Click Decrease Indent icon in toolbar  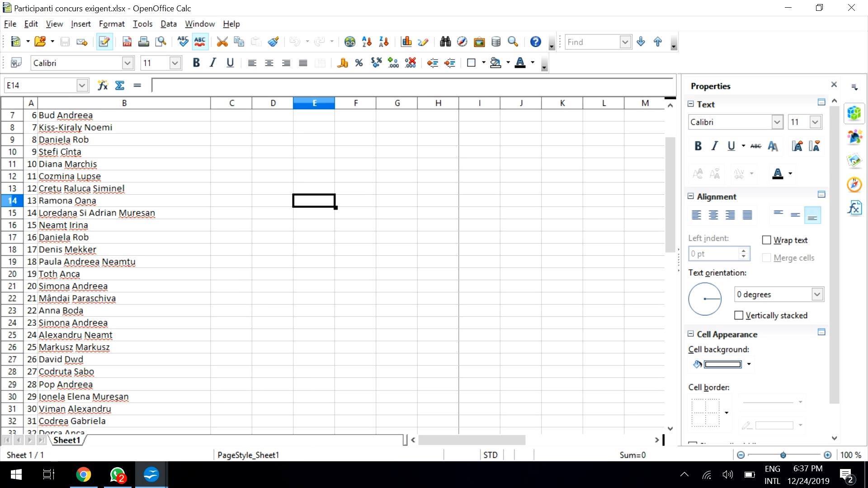click(x=433, y=63)
